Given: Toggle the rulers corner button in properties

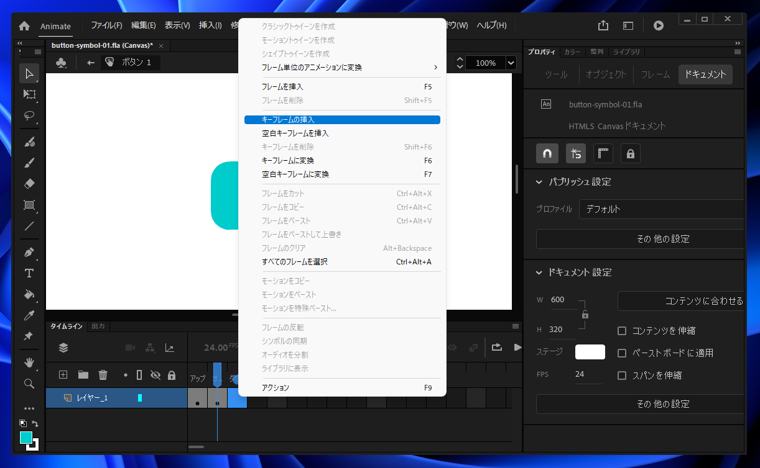Looking at the screenshot, I should (603, 154).
